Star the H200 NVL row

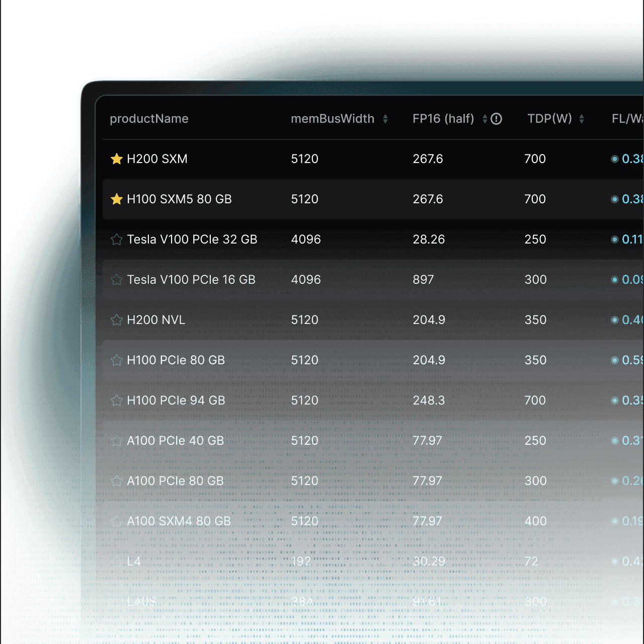tap(117, 320)
